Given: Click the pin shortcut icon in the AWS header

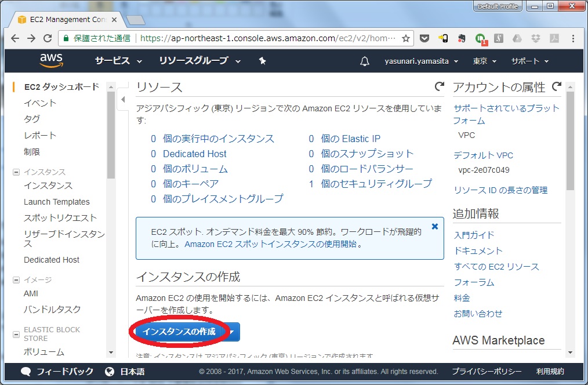Looking at the screenshot, I should click(x=263, y=61).
